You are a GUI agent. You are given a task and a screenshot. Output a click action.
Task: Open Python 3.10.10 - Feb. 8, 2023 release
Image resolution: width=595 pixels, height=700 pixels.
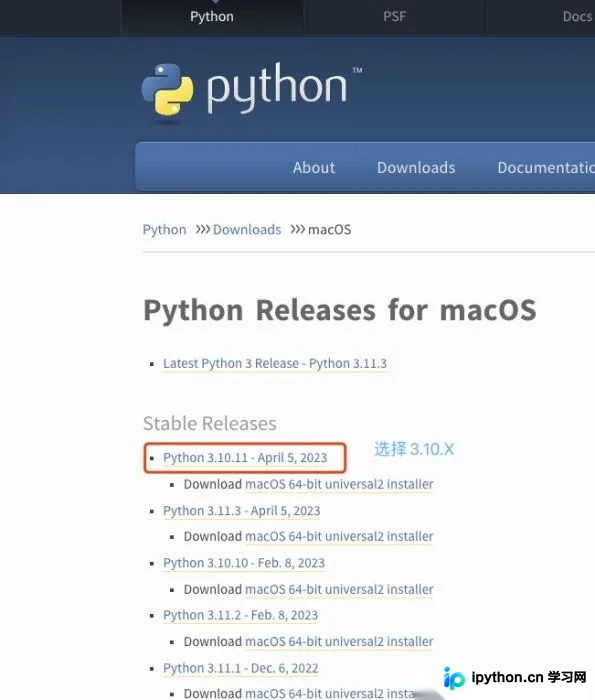coord(244,563)
